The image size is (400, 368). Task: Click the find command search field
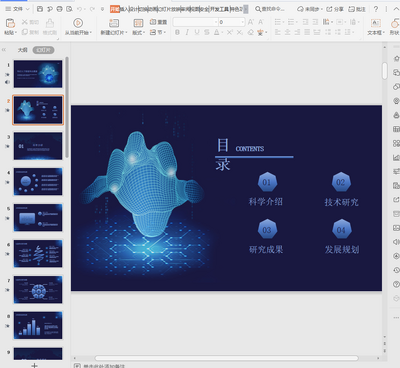pyautogui.click(x=270, y=9)
